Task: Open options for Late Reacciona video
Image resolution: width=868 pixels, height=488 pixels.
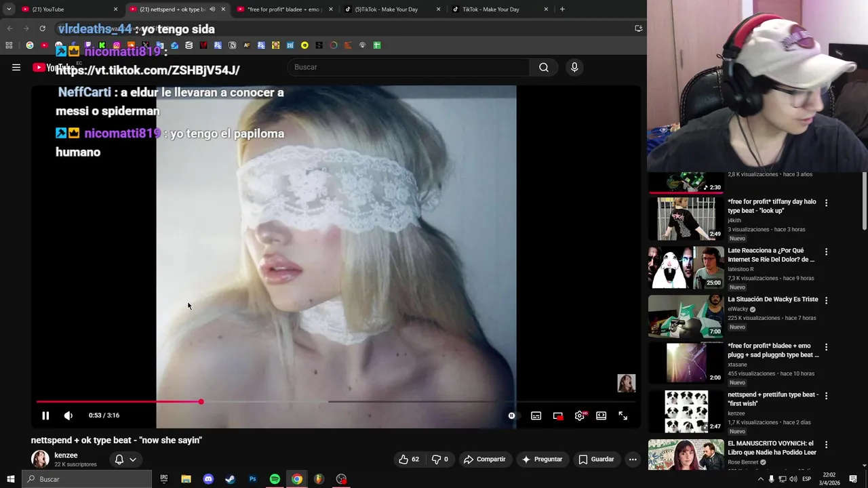Action: [826, 251]
